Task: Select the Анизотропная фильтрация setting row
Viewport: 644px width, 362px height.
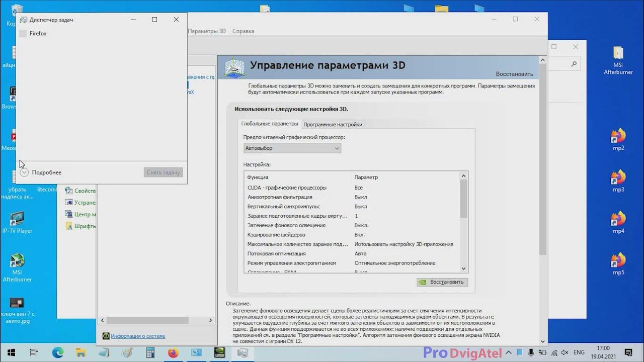Action: click(x=352, y=197)
